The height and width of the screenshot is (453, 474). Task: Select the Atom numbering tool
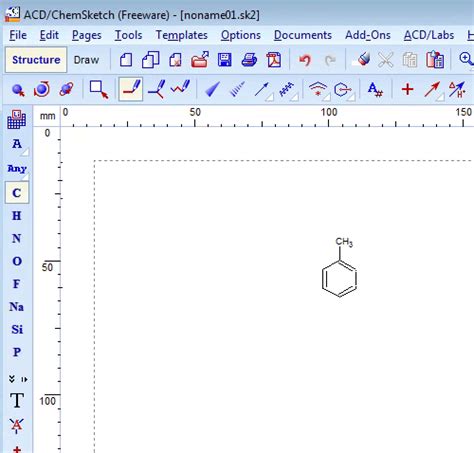375,90
